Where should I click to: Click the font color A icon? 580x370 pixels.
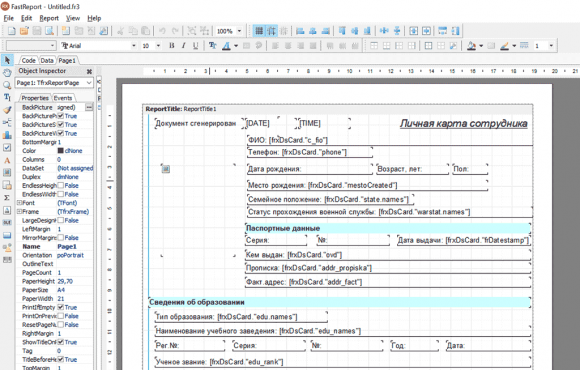point(226,46)
